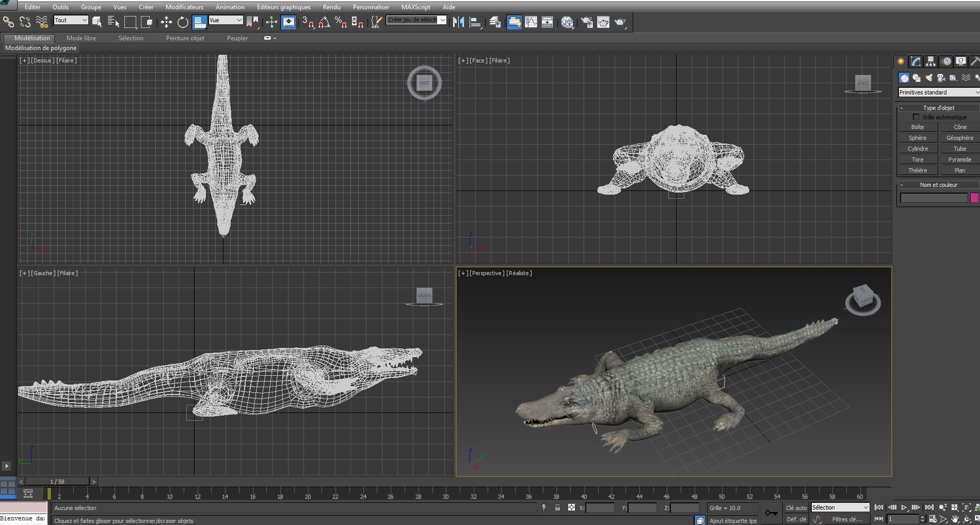Toggle the Window/Crossing selection mode
Screen dimensions: 980x525
pyautogui.click(x=147, y=22)
